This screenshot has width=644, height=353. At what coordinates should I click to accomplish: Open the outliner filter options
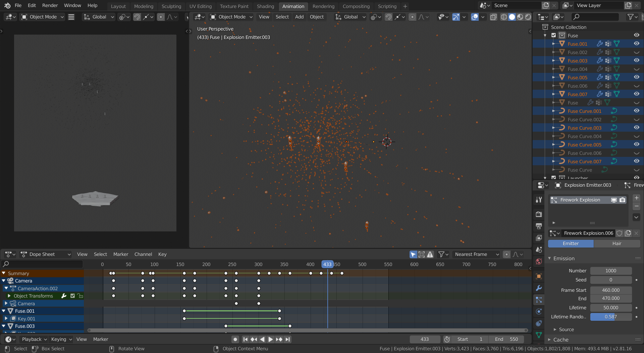tap(632, 17)
